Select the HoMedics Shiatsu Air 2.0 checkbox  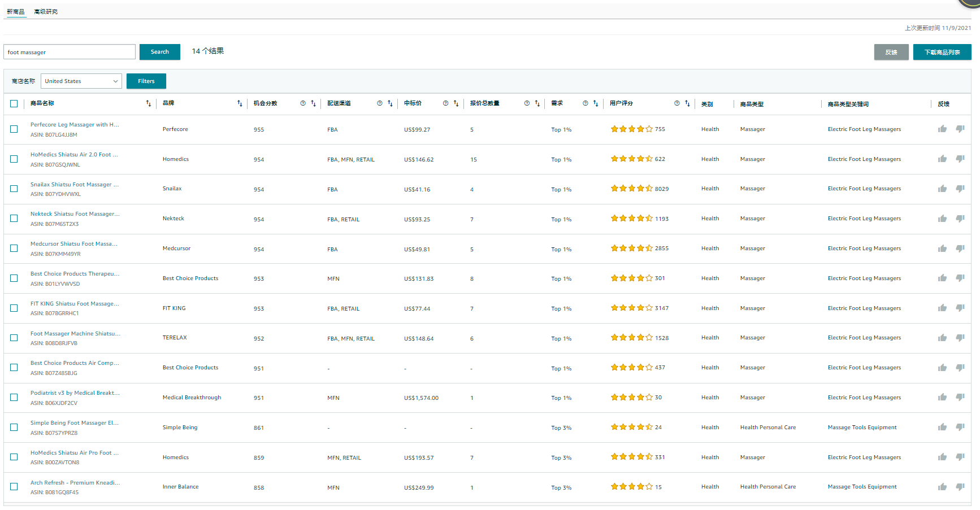pos(14,159)
